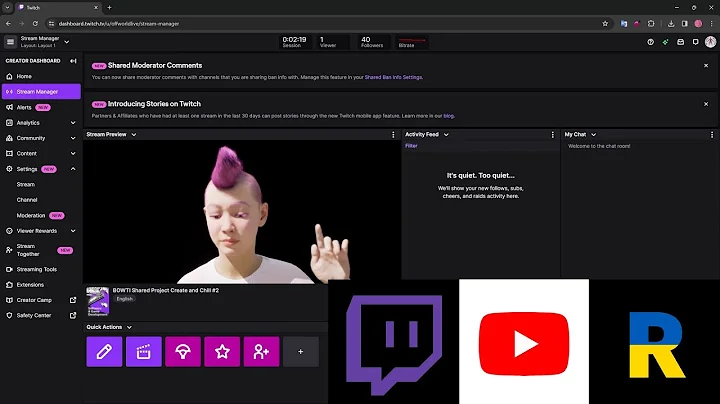This screenshot has height=404, width=720.
Task: Select Stream Manager in the sidebar
Action: pos(41,91)
